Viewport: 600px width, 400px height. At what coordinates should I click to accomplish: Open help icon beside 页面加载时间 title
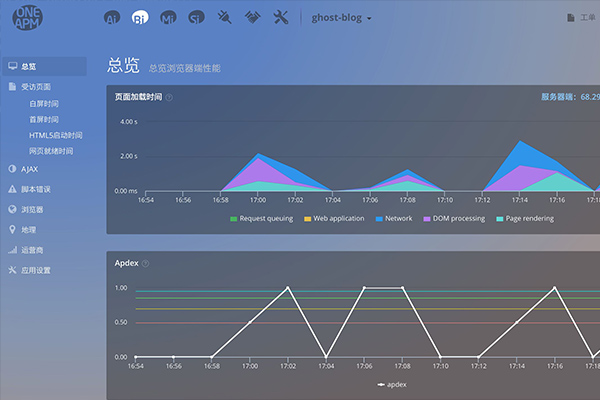(x=169, y=98)
